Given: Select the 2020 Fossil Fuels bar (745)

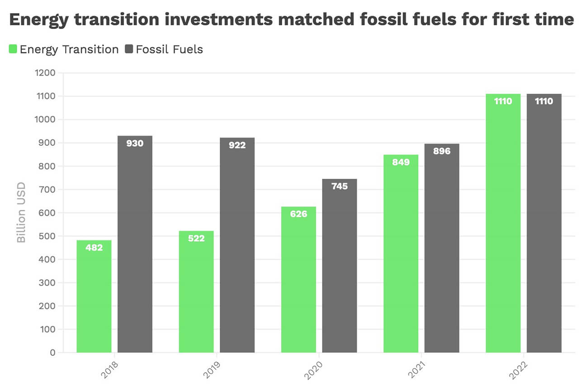Looking at the screenshot, I should point(339,266).
